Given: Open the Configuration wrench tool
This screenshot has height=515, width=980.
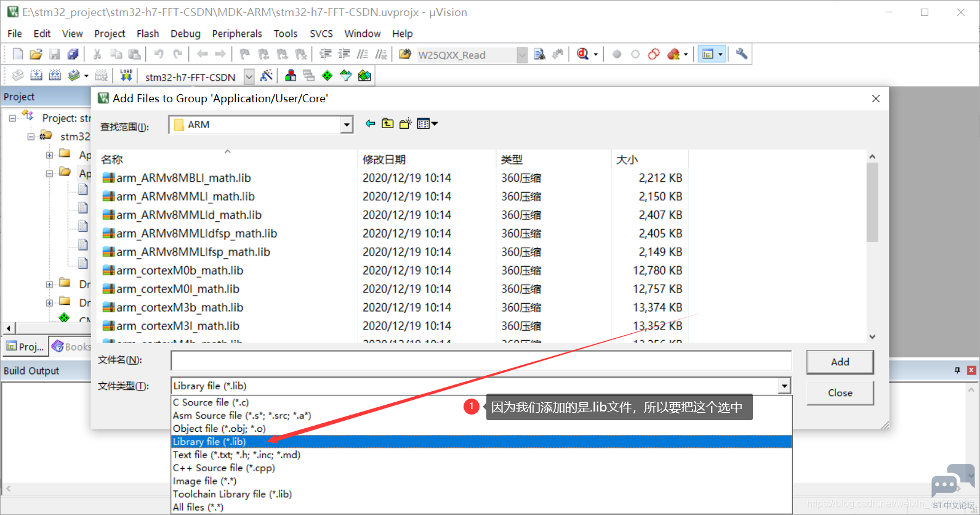Looking at the screenshot, I should point(742,54).
